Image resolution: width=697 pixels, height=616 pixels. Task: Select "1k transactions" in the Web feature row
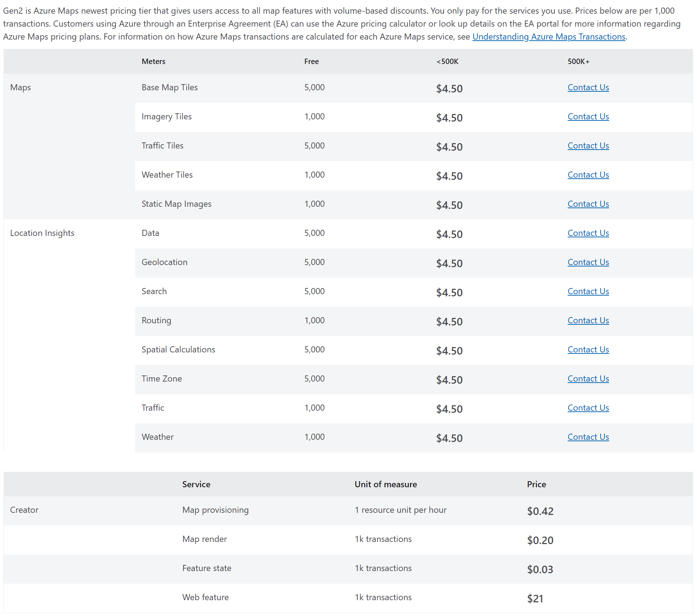point(383,597)
